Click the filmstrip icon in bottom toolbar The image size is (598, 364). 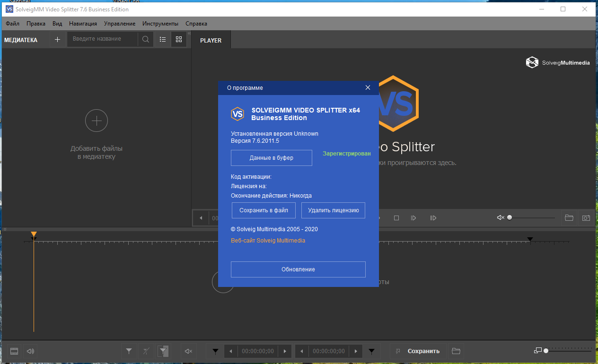[14, 351]
